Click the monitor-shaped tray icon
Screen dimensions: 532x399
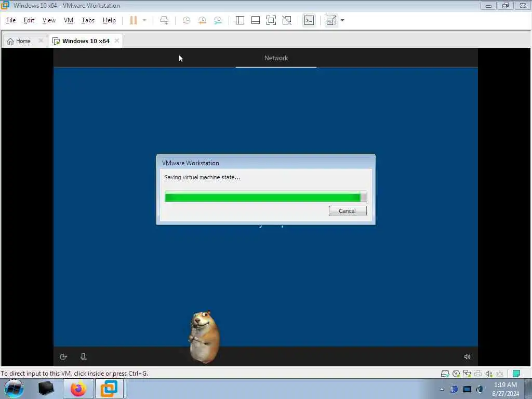click(x=467, y=389)
